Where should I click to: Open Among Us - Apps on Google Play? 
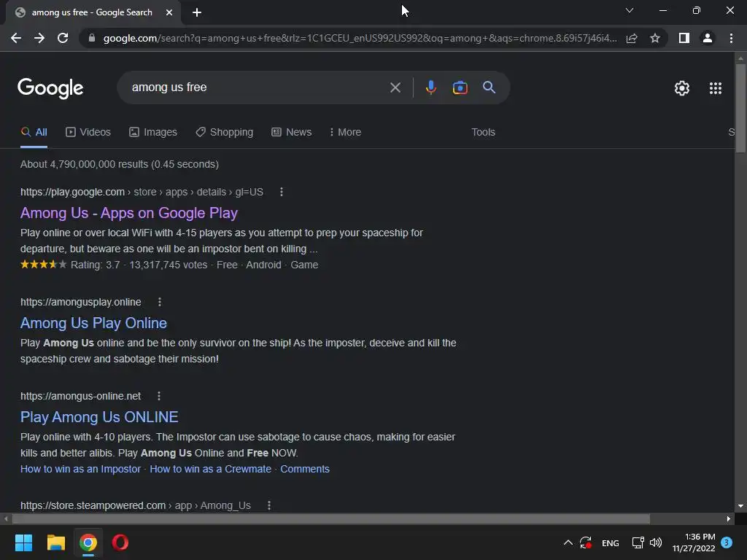click(x=129, y=213)
